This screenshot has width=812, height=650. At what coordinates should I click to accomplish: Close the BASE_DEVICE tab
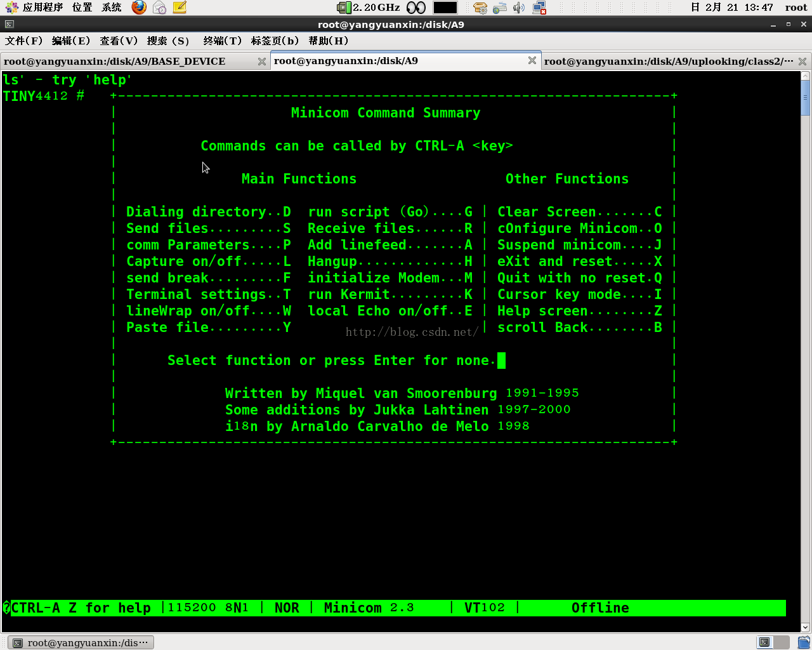coord(262,62)
